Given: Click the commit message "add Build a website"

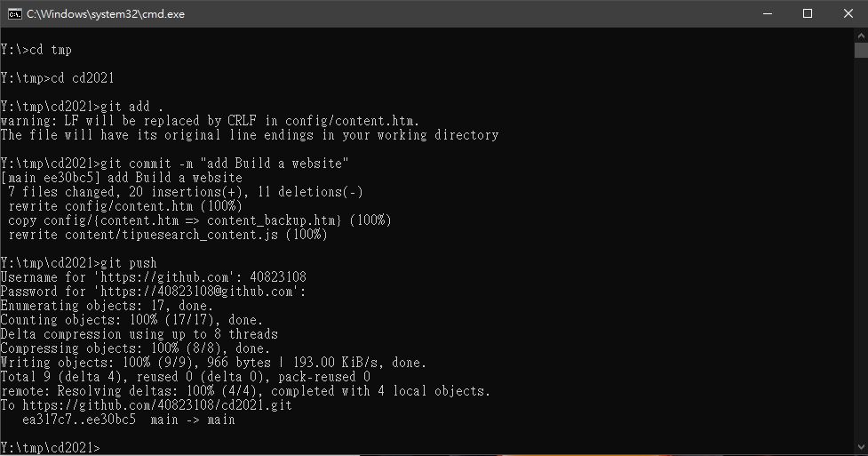Looking at the screenshot, I should [x=274, y=164].
